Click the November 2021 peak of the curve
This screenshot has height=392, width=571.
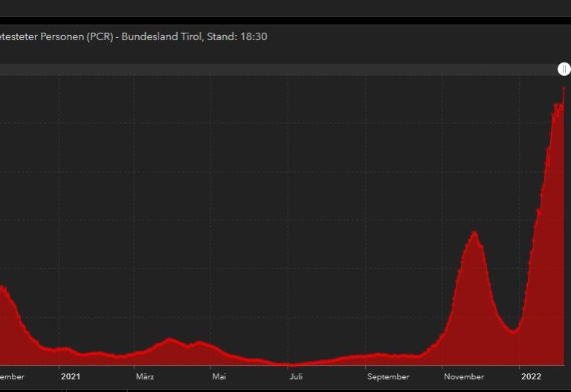click(474, 233)
